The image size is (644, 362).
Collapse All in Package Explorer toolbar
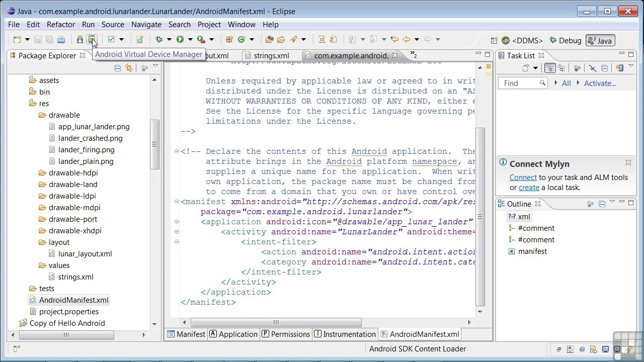tap(117, 68)
